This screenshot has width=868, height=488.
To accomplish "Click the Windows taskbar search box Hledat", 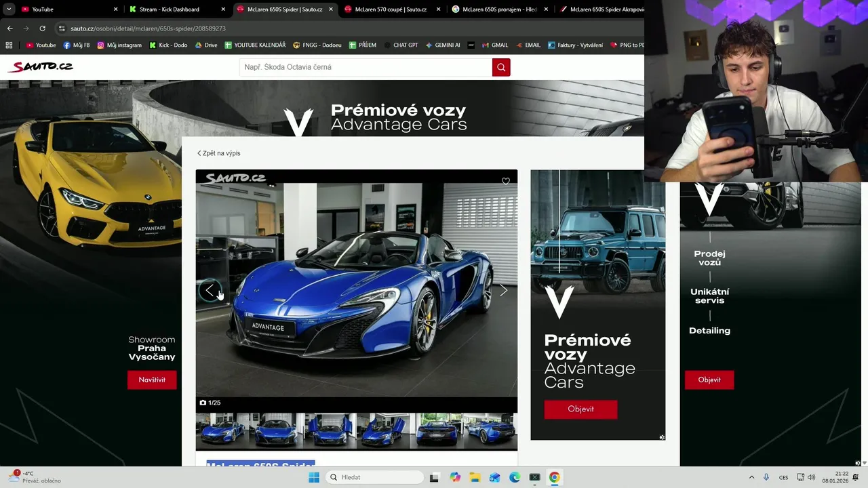I will click(x=374, y=477).
